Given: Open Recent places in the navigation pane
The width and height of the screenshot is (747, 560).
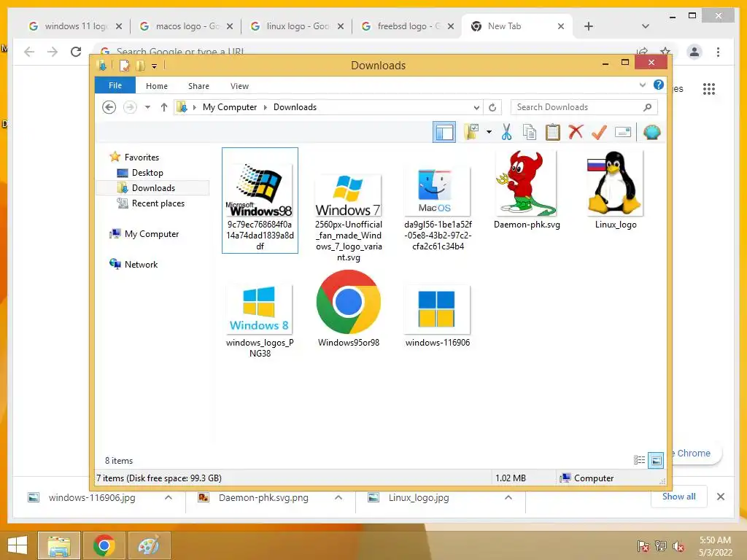Looking at the screenshot, I should click(x=158, y=203).
